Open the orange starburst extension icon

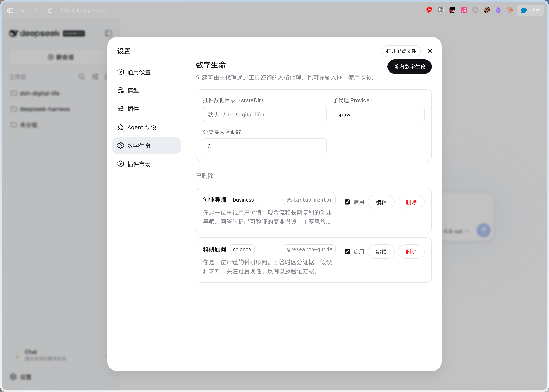pyautogui.click(x=510, y=10)
